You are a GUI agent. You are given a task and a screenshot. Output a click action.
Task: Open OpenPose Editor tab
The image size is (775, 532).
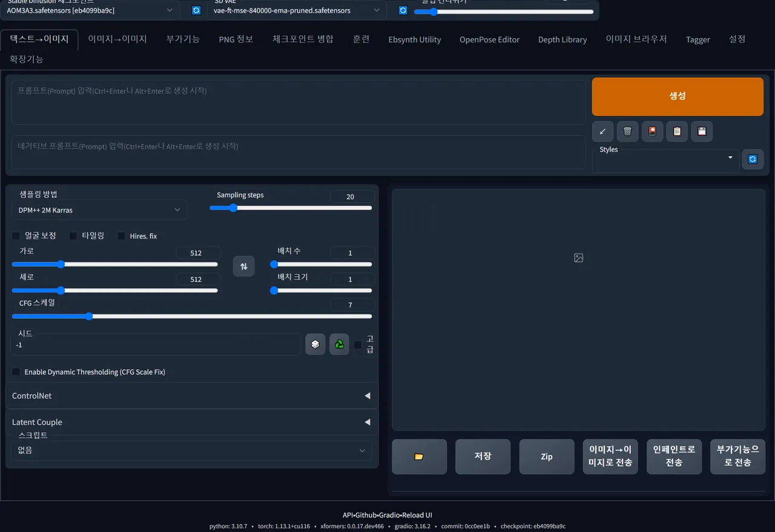(x=489, y=39)
